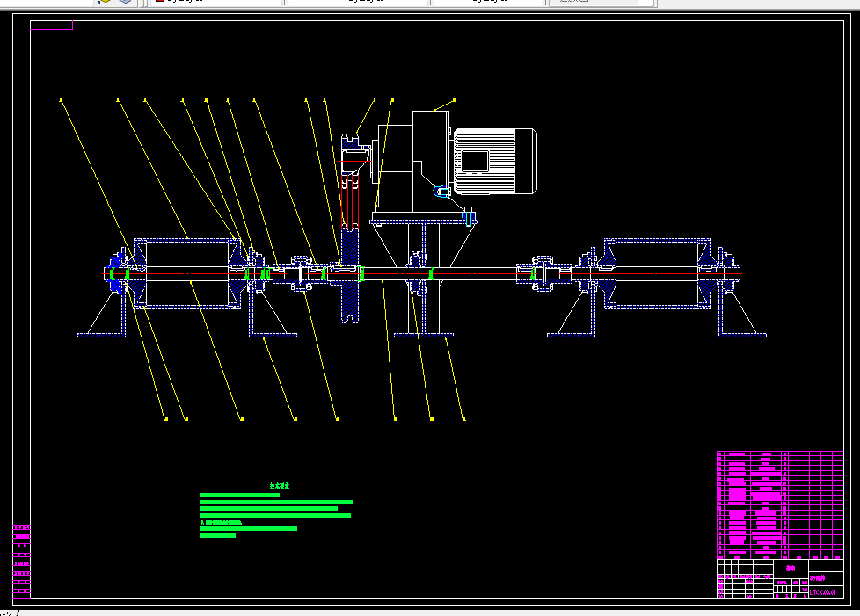Click the left roller drum body

[187, 273]
